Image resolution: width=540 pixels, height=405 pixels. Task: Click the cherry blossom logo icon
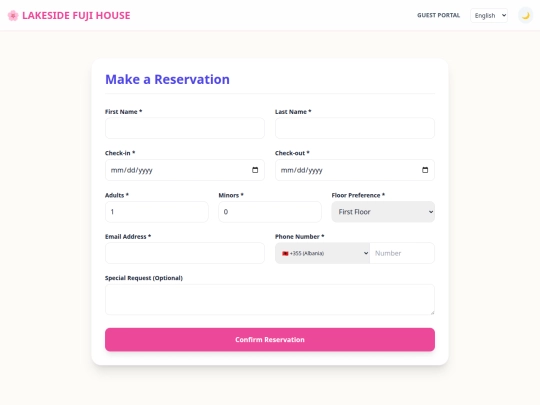[x=13, y=15]
